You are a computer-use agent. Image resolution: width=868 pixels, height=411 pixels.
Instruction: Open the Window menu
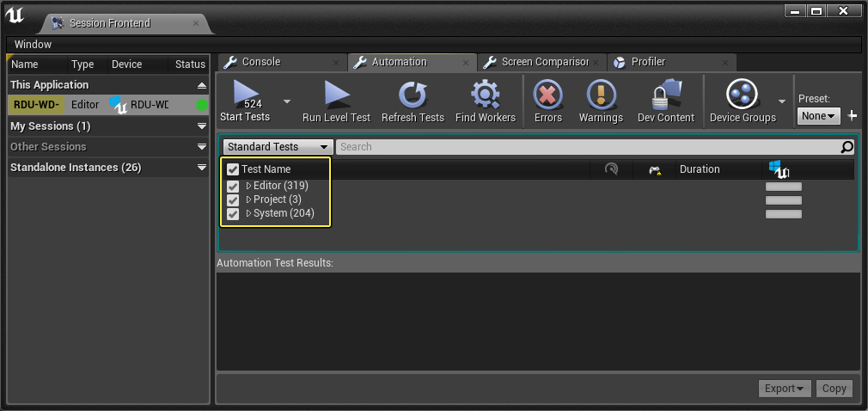(33, 45)
